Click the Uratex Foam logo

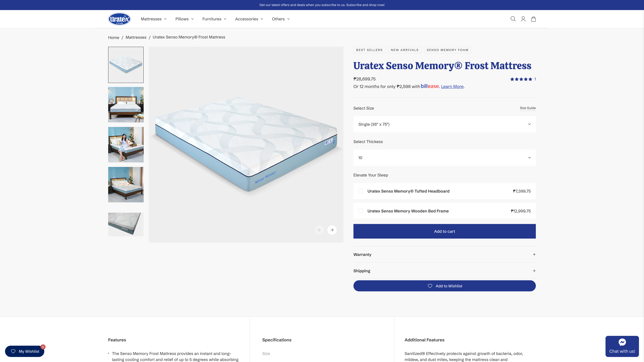(x=119, y=19)
